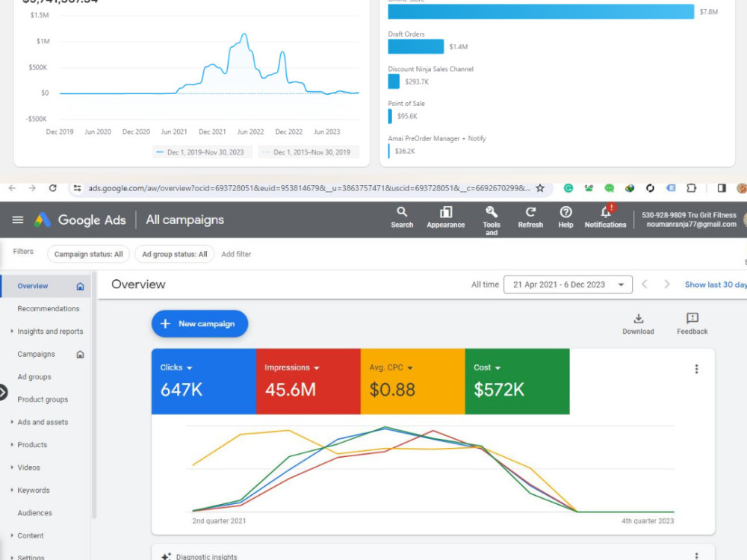The image size is (747, 560).
Task: Click the Ad group status: All filter chip
Action: (175, 255)
